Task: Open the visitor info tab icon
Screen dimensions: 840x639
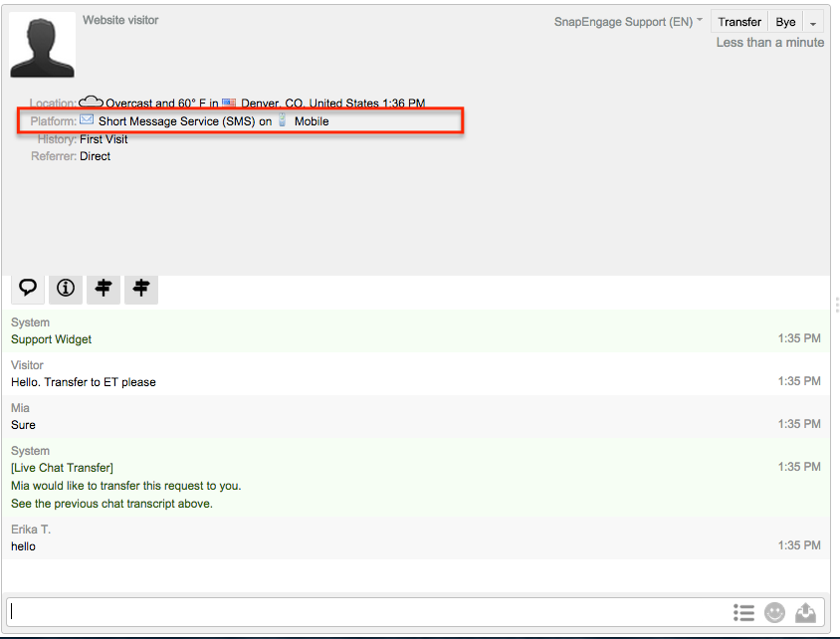Action: pyautogui.click(x=66, y=289)
